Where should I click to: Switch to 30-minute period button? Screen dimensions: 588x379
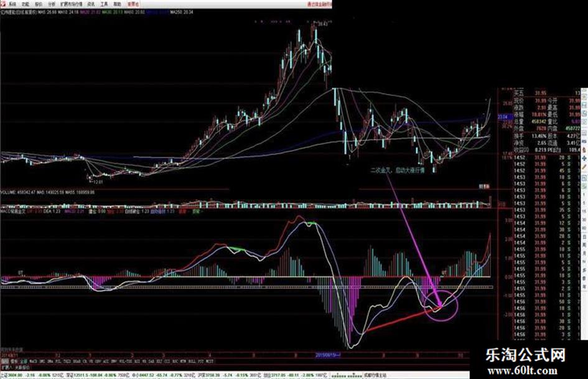(x=584, y=220)
